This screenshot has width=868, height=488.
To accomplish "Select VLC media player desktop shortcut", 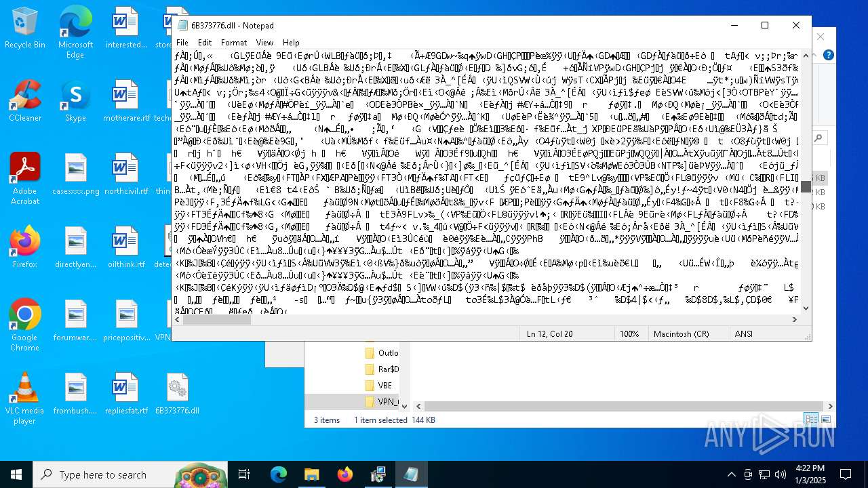I will (24, 398).
